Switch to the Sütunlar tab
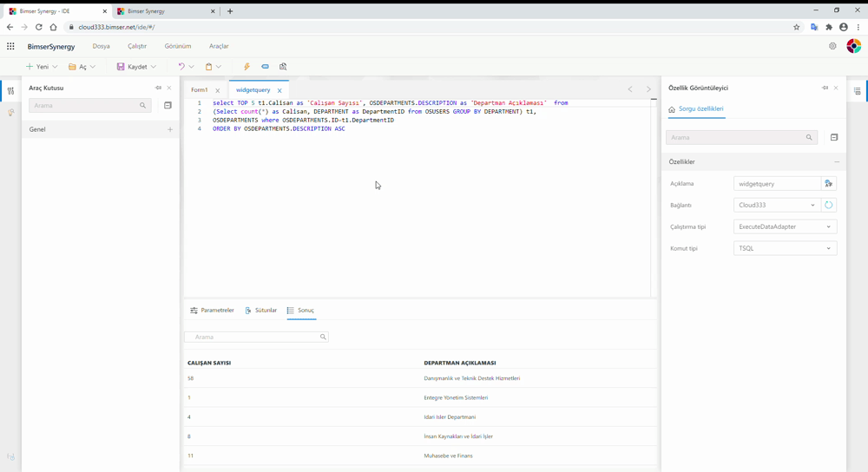This screenshot has height=472, width=868. (261, 311)
